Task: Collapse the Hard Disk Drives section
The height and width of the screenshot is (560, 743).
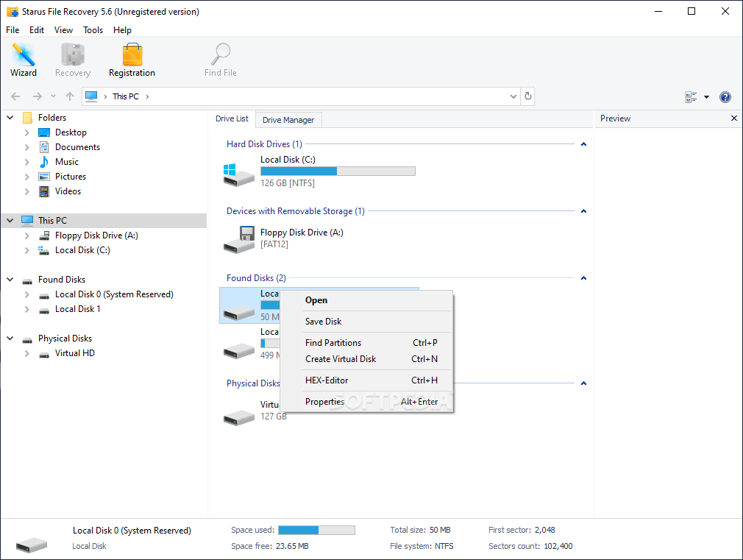Action: (x=583, y=143)
